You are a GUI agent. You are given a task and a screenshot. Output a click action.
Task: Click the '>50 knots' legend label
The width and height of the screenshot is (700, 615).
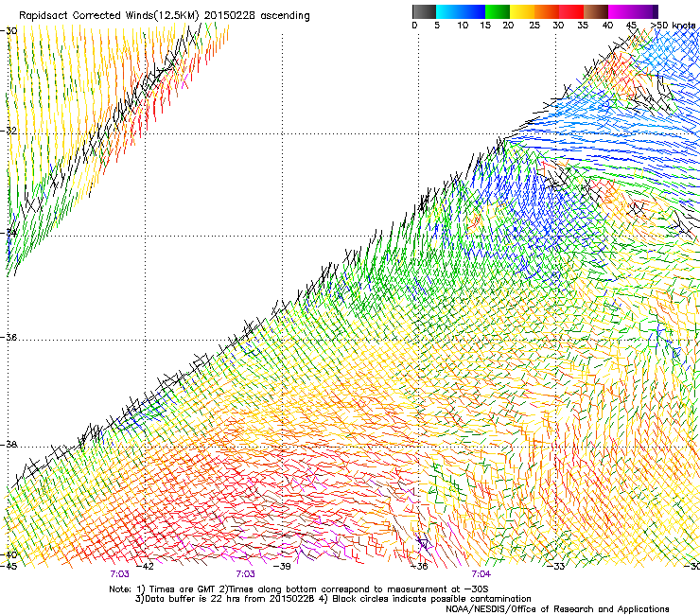click(x=673, y=25)
